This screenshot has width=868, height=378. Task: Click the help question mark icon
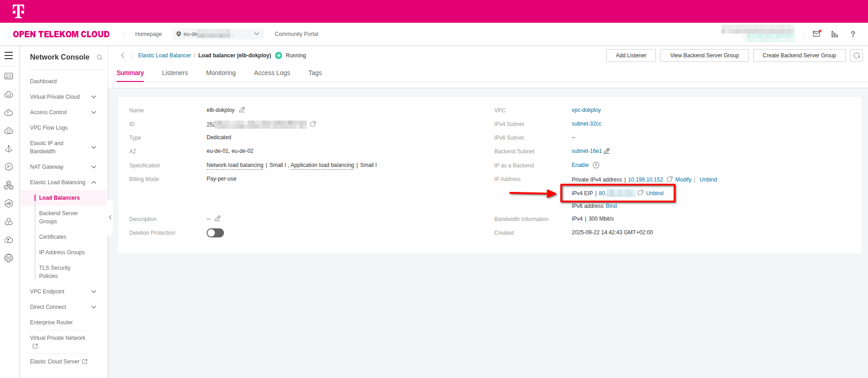853,34
